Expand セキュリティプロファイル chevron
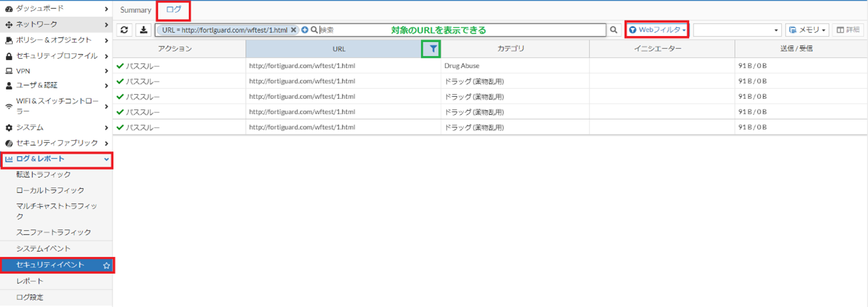 [106, 56]
